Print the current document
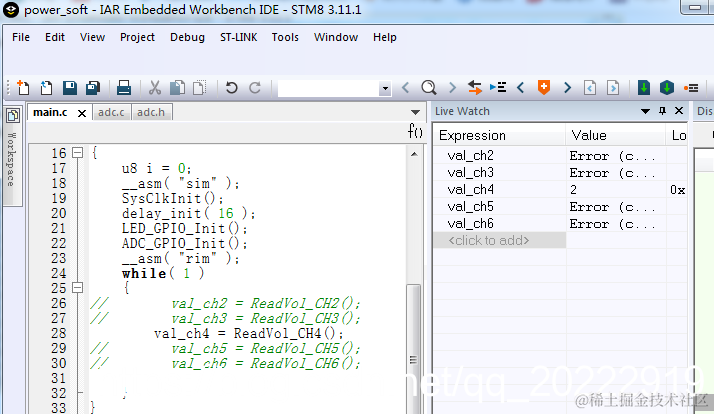This screenshot has height=414, width=714. coord(123,87)
